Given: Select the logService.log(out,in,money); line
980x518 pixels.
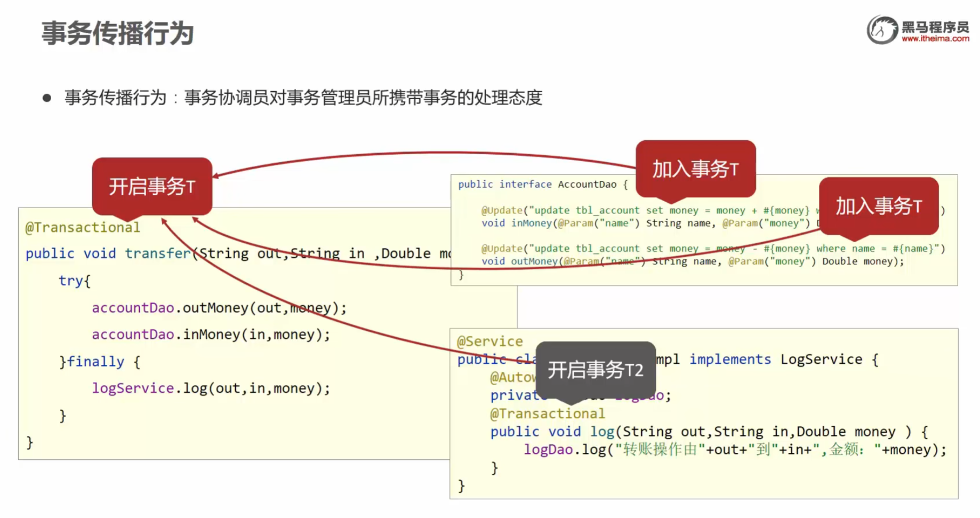Looking at the screenshot, I should click(211, 388).
